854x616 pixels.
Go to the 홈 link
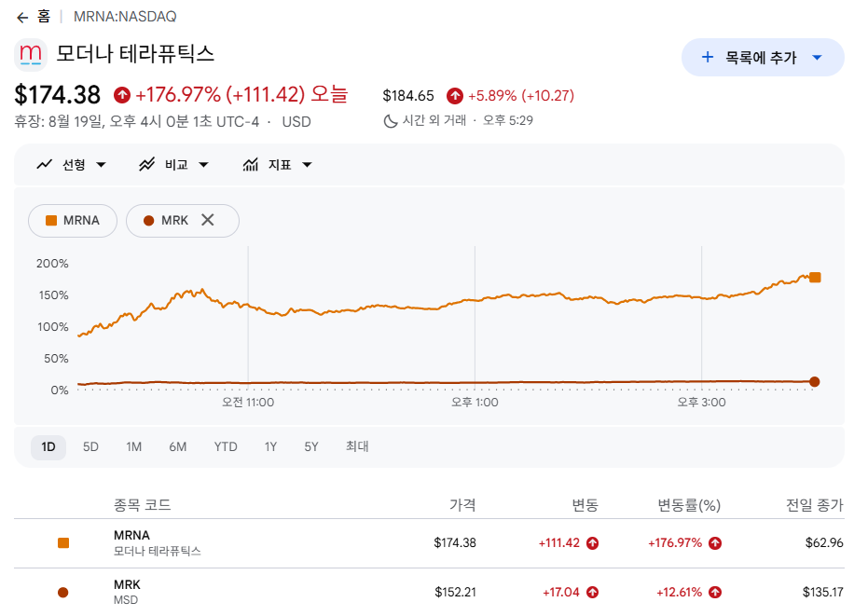click(x=44, y=17)
